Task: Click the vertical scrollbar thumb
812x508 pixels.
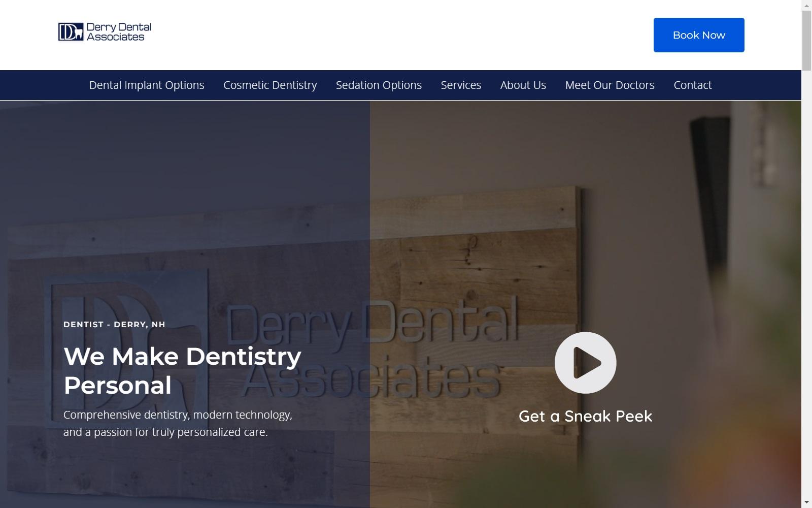Action: click(x=806, y=40)
